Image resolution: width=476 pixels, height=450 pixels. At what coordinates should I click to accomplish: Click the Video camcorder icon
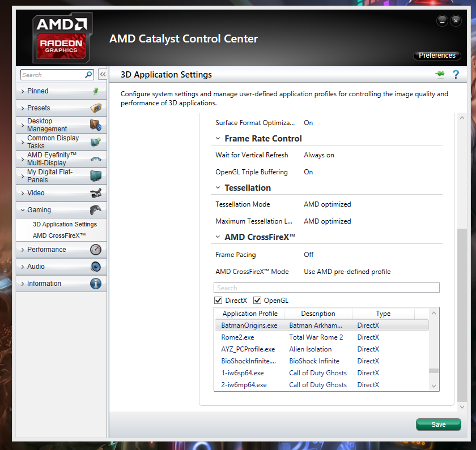(x=96, y=193)
